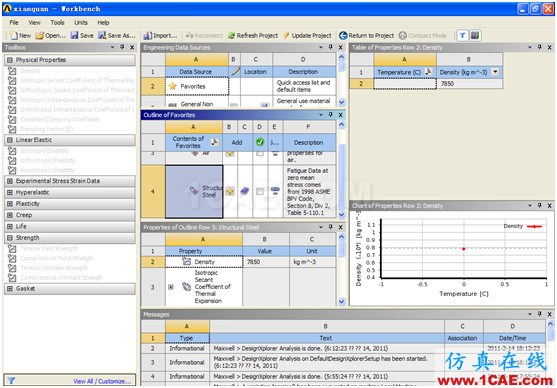Collapse the Physical Properties group
This screenshot has height=388, width=557.
10,60
